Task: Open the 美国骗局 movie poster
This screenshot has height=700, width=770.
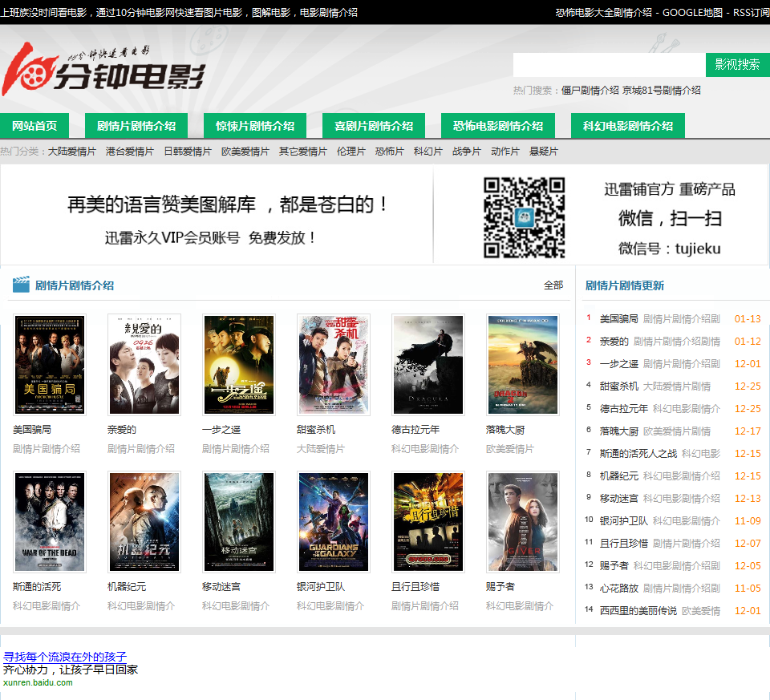Action: pyautogui.click(x=50, y=365)
